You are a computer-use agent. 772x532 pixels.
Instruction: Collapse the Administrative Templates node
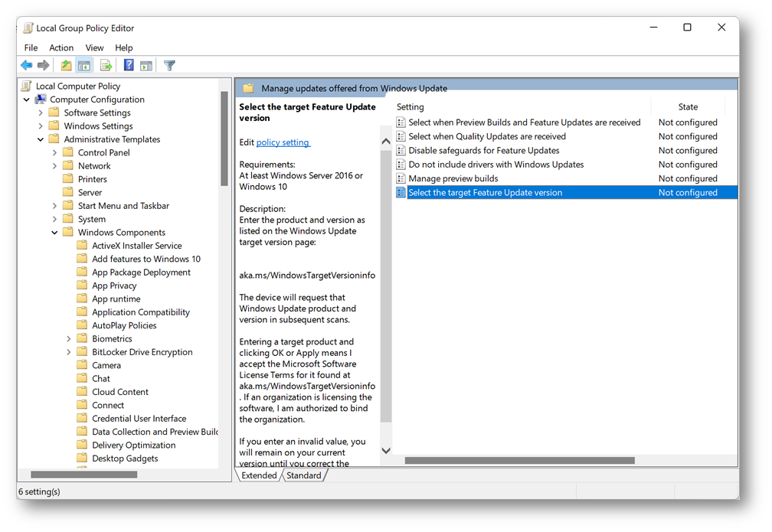point(41,139)
